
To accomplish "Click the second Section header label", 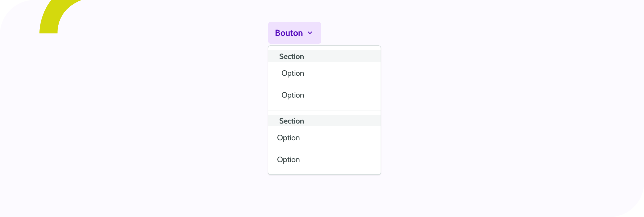I will (292, 121).
